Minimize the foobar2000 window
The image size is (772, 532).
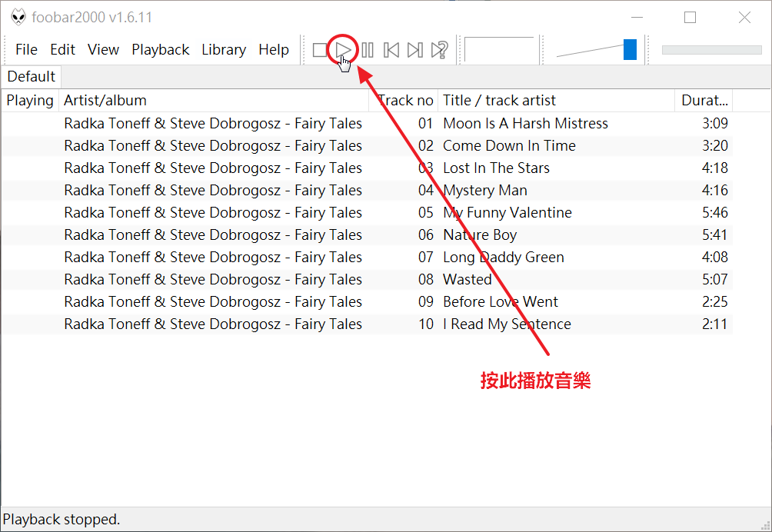637,17
